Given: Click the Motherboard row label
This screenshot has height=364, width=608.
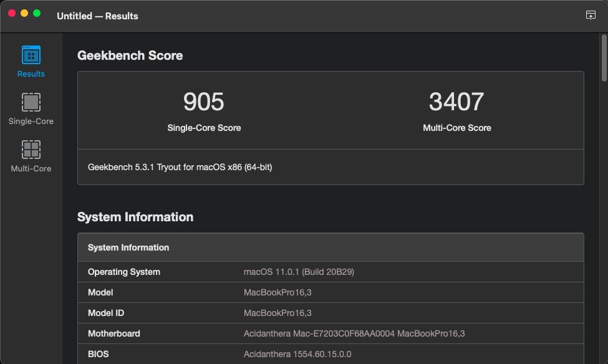Looking at the screenshot, I should (114, 333).
